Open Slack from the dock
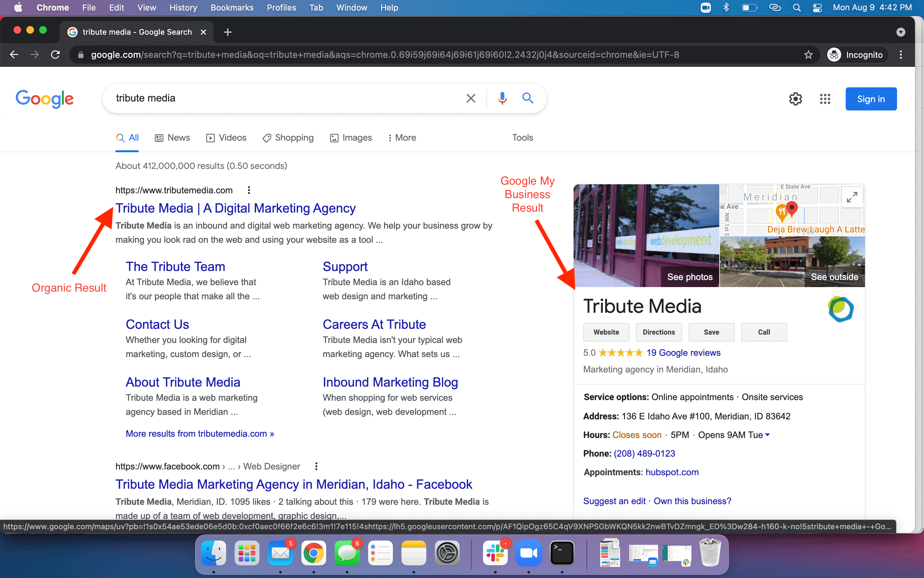Viewport: 924px width, 578px height. tap(495, 553)
